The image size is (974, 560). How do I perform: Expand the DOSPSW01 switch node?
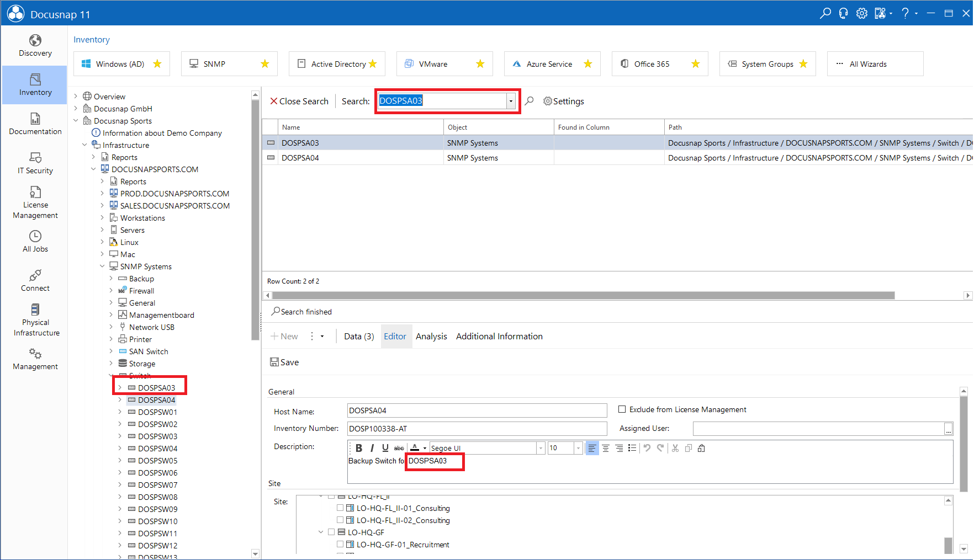[x=120, y=412]
